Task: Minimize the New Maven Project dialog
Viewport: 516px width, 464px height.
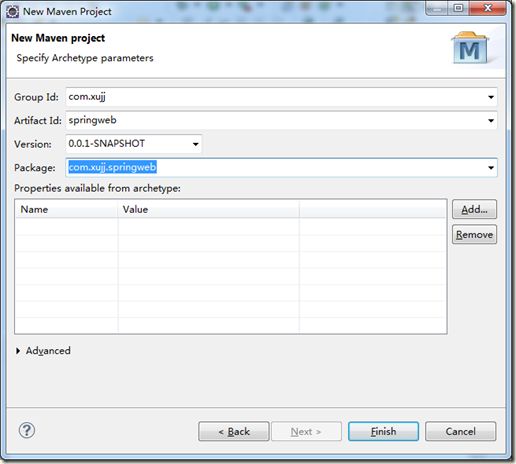Action: point(436,8)
